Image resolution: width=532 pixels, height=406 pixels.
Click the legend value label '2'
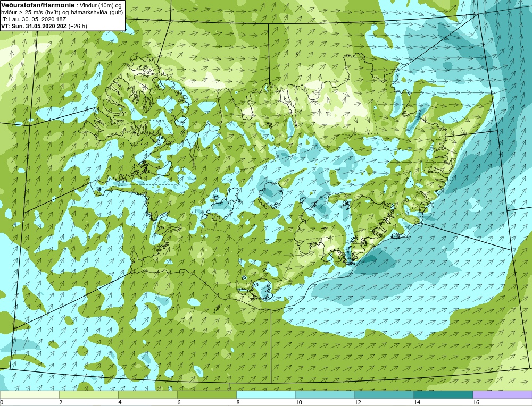61,402
